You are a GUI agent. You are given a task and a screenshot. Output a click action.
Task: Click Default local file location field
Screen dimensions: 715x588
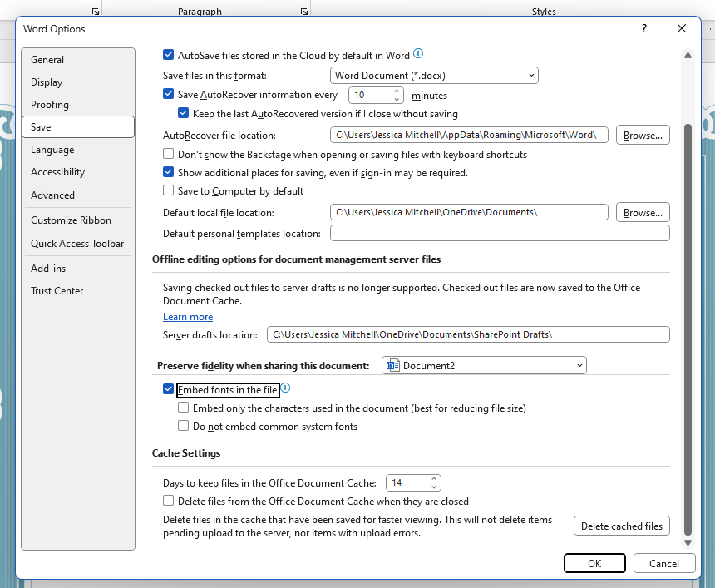click(469, 212)
